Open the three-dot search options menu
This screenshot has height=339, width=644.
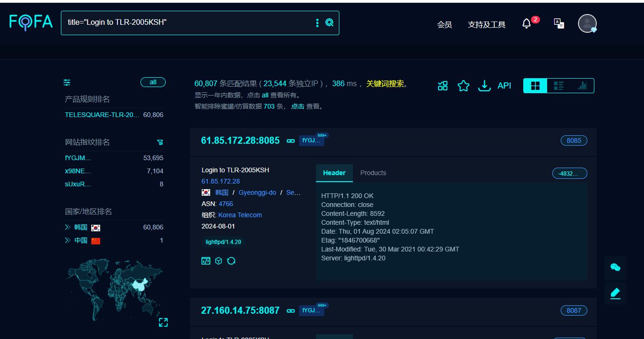pyautogui.click(x=317, y=22)
